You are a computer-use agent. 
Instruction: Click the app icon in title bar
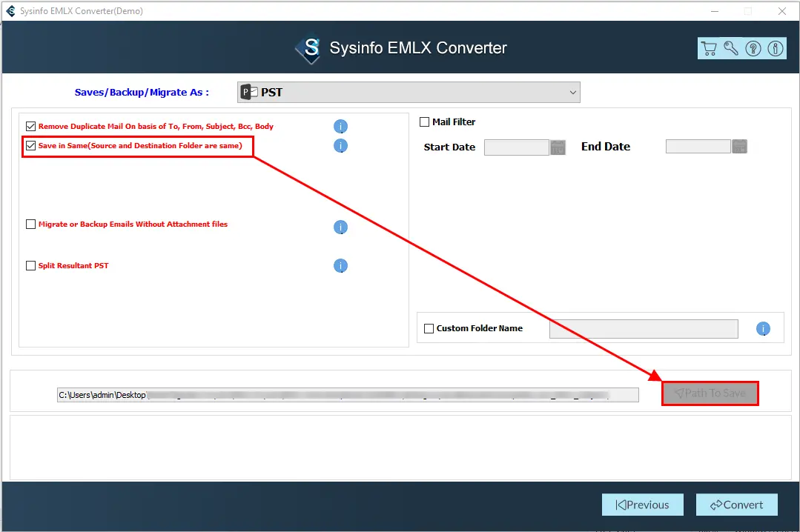coord(10,10)
